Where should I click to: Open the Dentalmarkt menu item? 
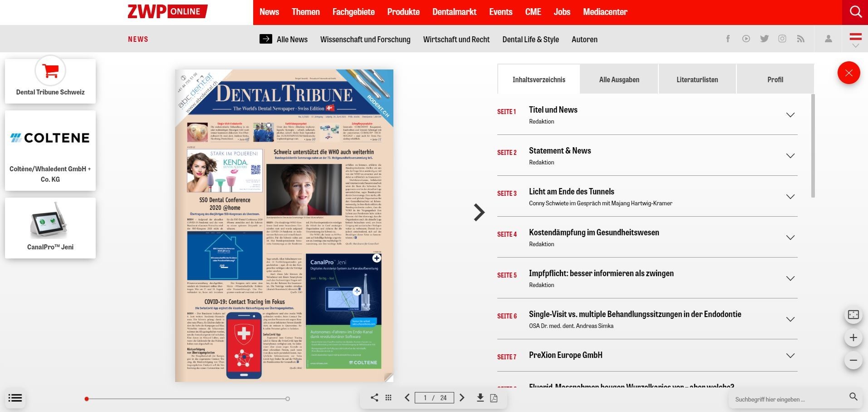click(454, 12)
